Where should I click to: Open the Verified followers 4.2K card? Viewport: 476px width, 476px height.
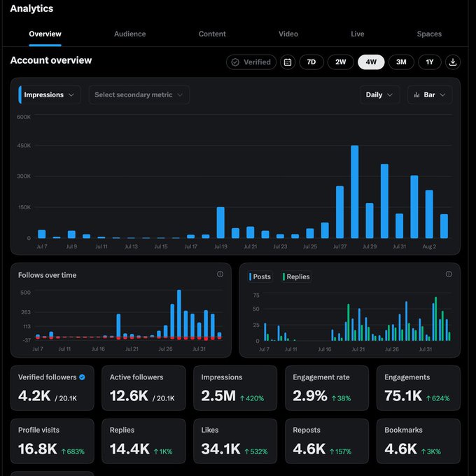[52, 388]
